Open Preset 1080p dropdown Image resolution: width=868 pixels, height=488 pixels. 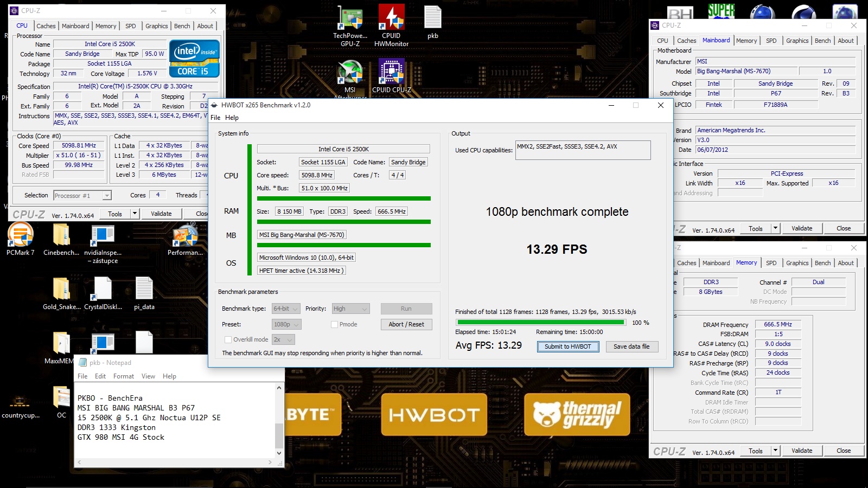(286, 324)
